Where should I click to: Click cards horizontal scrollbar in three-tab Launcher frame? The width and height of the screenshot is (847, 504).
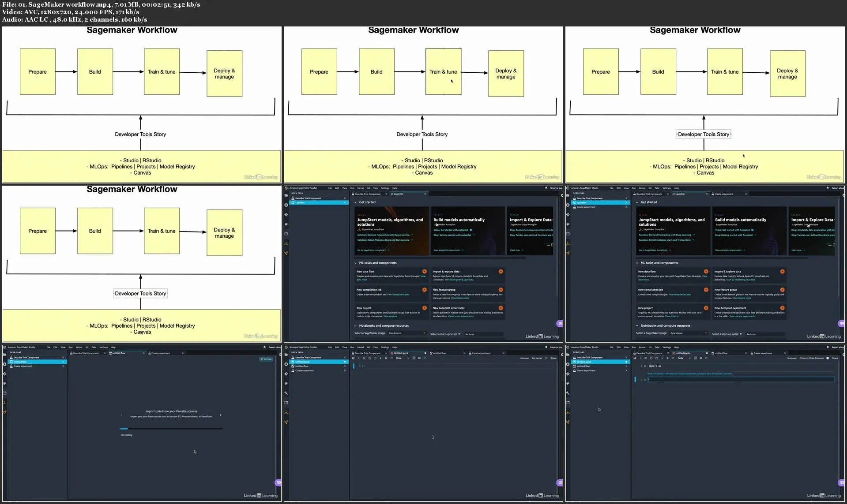(x=722, y=258)
